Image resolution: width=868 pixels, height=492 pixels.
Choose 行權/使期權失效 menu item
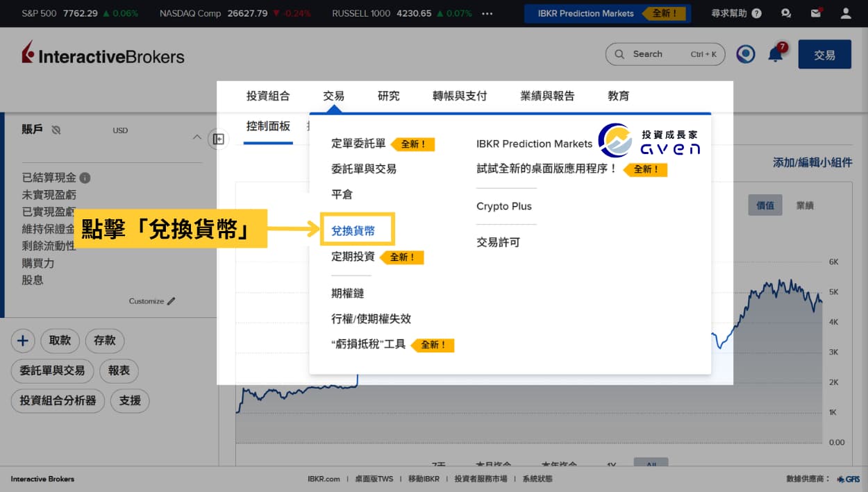[x=371, y=319]
